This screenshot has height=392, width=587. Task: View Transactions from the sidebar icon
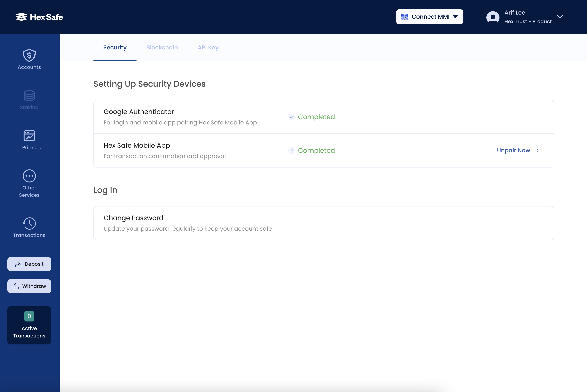29,223
